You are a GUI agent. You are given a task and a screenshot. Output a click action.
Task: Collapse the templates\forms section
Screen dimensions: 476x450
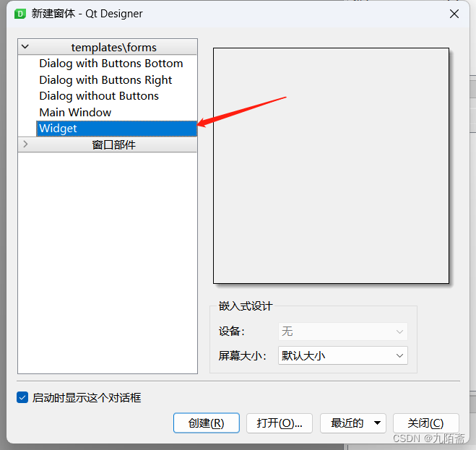[x=25, y=47]
